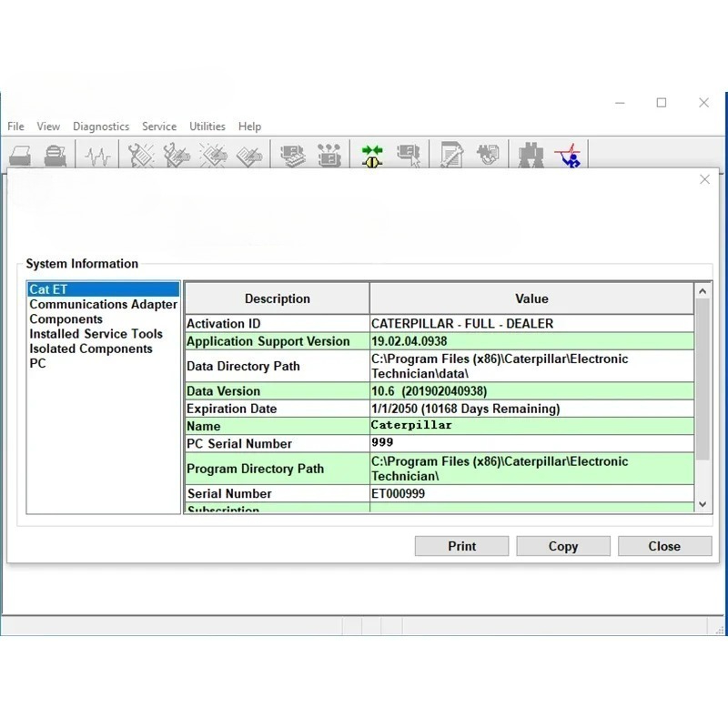Click the green-arrows Connect icon
This screenshot has height=728, width=728.
pos(372,156)
